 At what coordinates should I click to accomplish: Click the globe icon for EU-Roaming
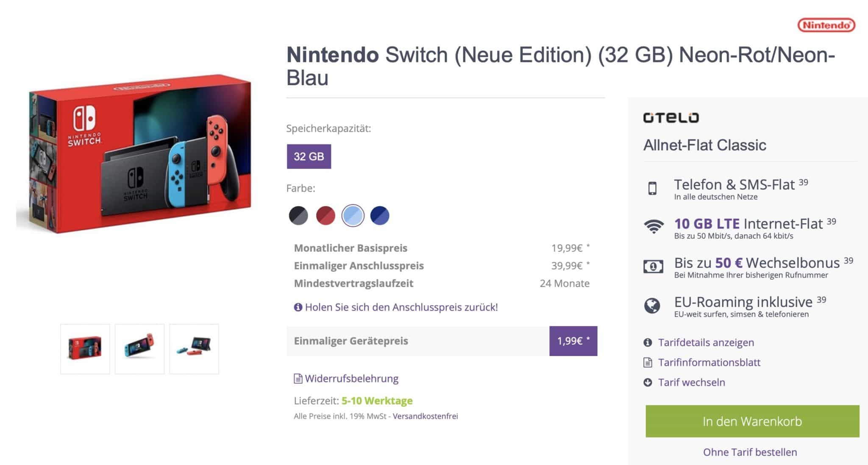pos(652,305)
